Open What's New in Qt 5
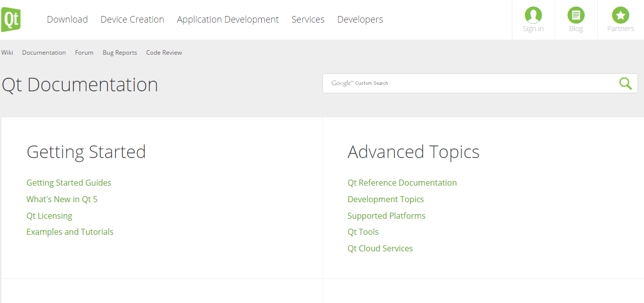 62,199
